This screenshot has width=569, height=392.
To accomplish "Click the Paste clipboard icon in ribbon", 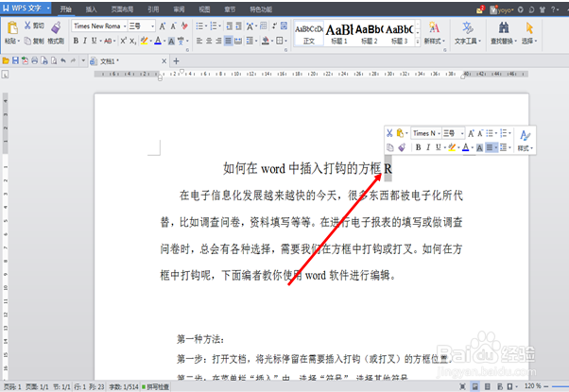I will click(x=12, y=28).
